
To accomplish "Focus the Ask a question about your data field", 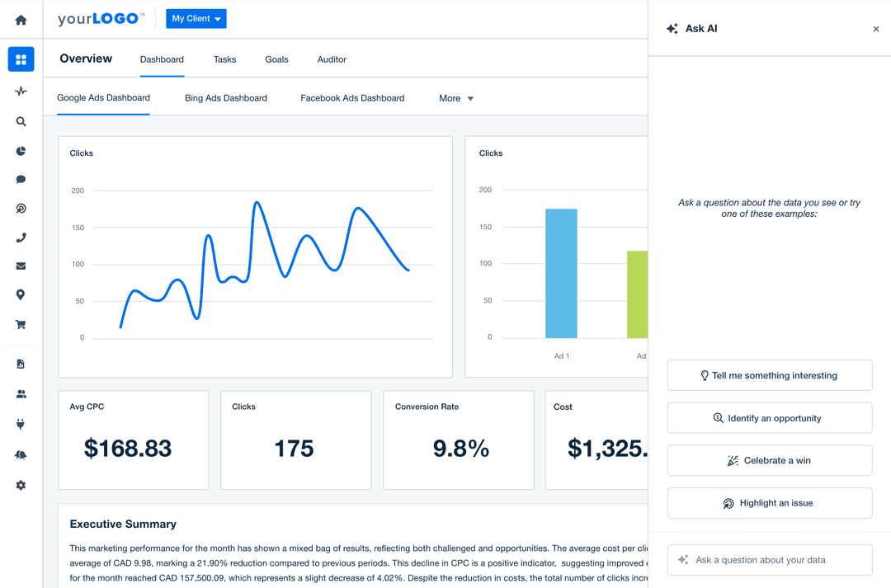I will pos(770,560).
